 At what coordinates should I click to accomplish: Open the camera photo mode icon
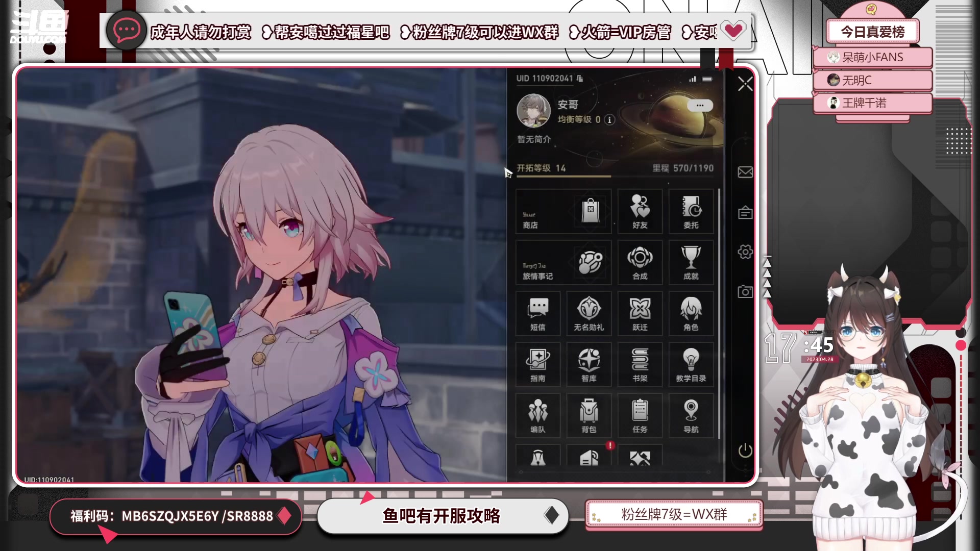coord(745,291)
